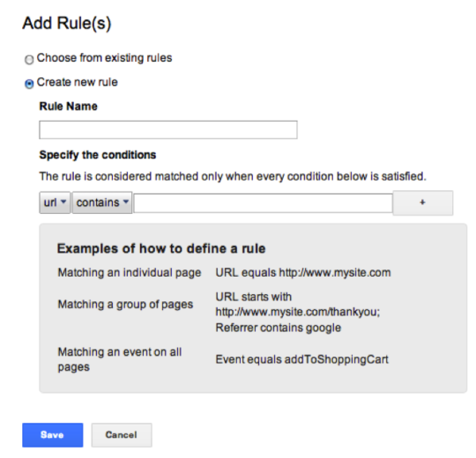Click the "Rule Name" field label
Image resolution: width=476 pixels, height=458 pixels.
point(68,107)
